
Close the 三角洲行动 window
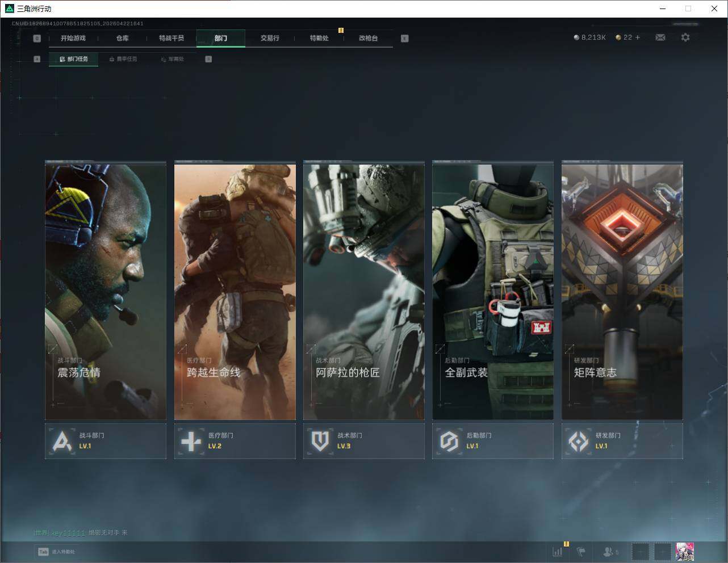click(x=714, y=9)
